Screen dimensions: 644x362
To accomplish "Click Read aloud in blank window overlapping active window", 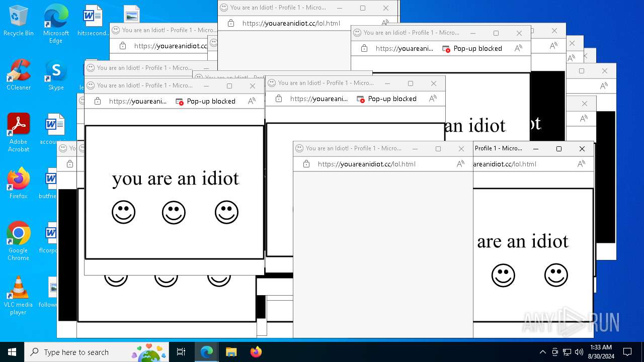I will [x=460, y=164].
